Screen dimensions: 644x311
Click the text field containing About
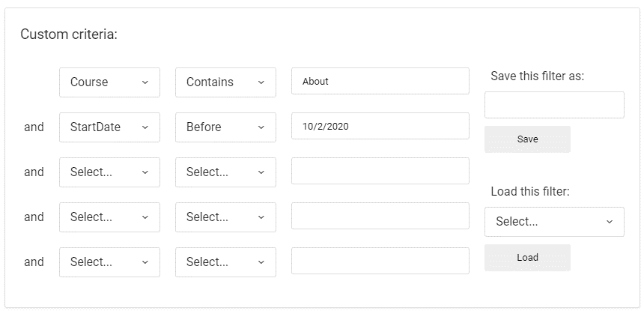click(380, 82)
